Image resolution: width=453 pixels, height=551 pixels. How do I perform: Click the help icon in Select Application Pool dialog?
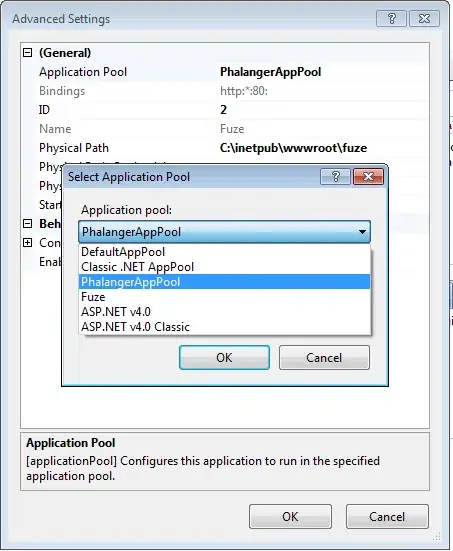[x=335, y=176]
